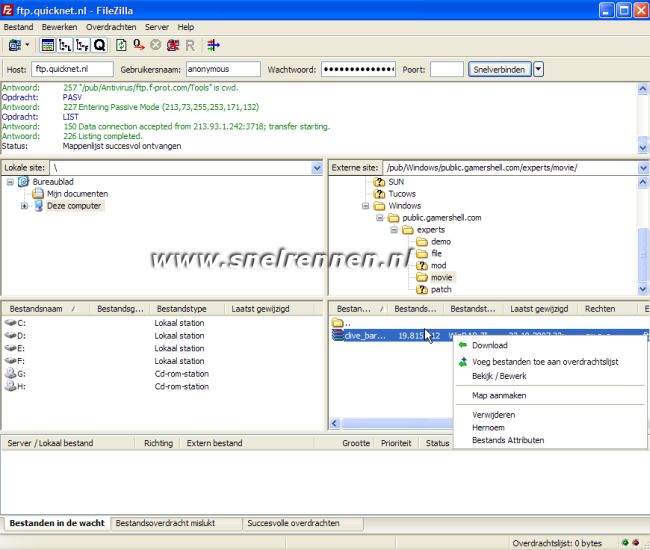Select the Tucows remote folder

(x=402, y=194)
